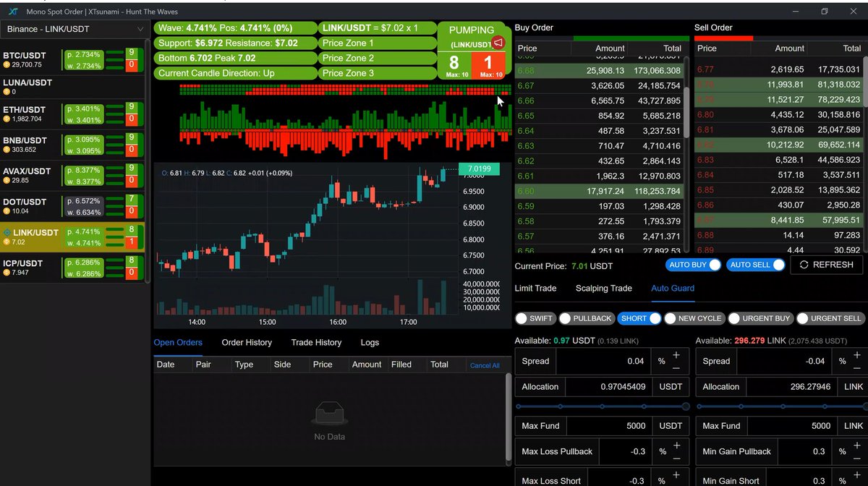Increase Max Loss Pullback with plus

point(676,445)
